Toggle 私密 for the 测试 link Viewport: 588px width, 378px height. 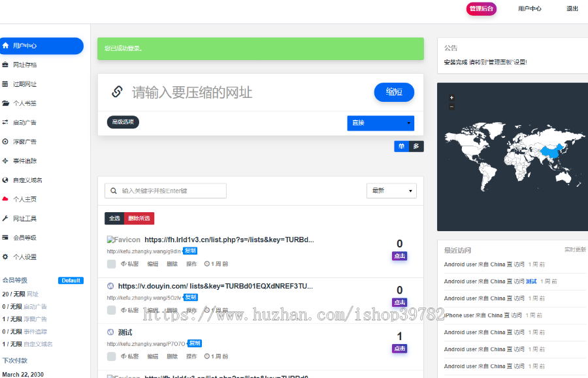130,356
